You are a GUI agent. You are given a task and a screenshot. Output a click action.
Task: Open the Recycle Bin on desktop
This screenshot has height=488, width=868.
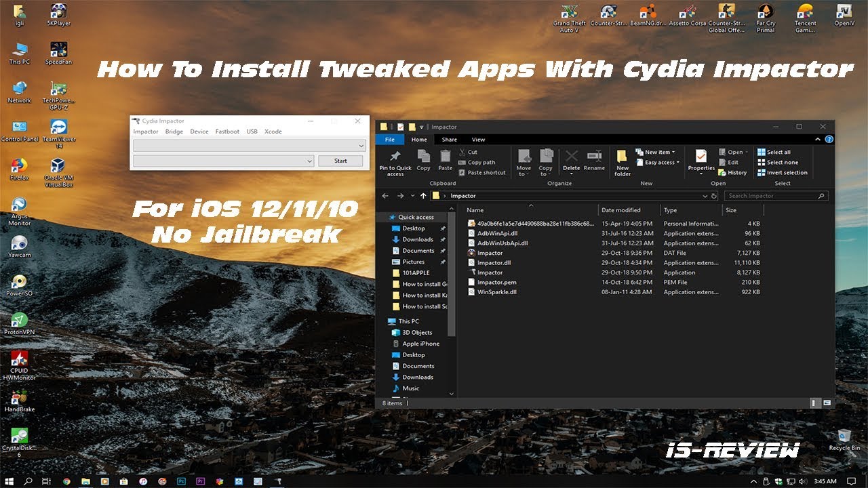tap(844, 439)
